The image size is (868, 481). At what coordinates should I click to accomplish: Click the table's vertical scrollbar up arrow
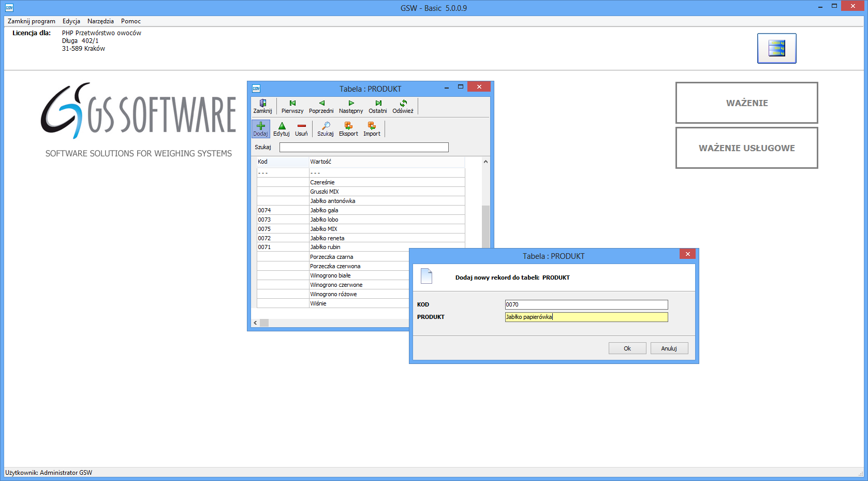tap(486, 162)
